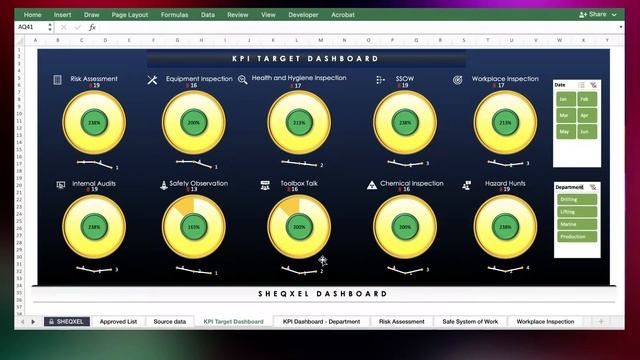
Task: Open the Home ribbon tab
Action: click(x=32, y=15)
